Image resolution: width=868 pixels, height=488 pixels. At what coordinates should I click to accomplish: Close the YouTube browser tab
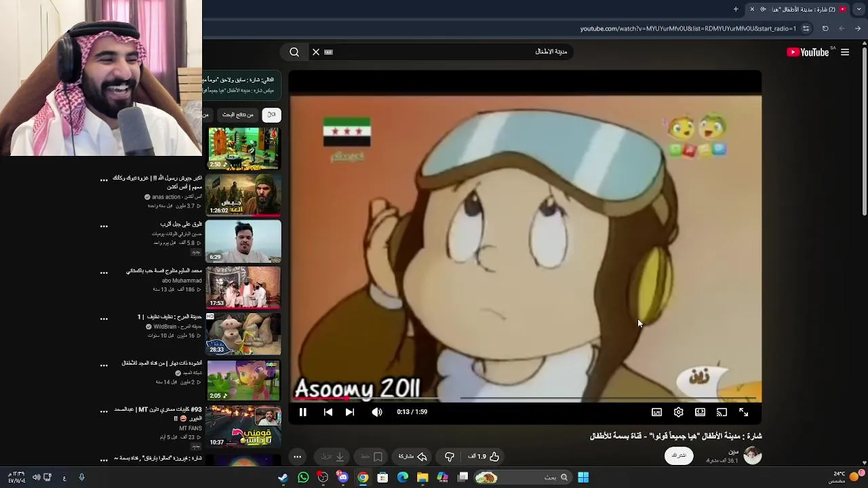click(752, 9)
